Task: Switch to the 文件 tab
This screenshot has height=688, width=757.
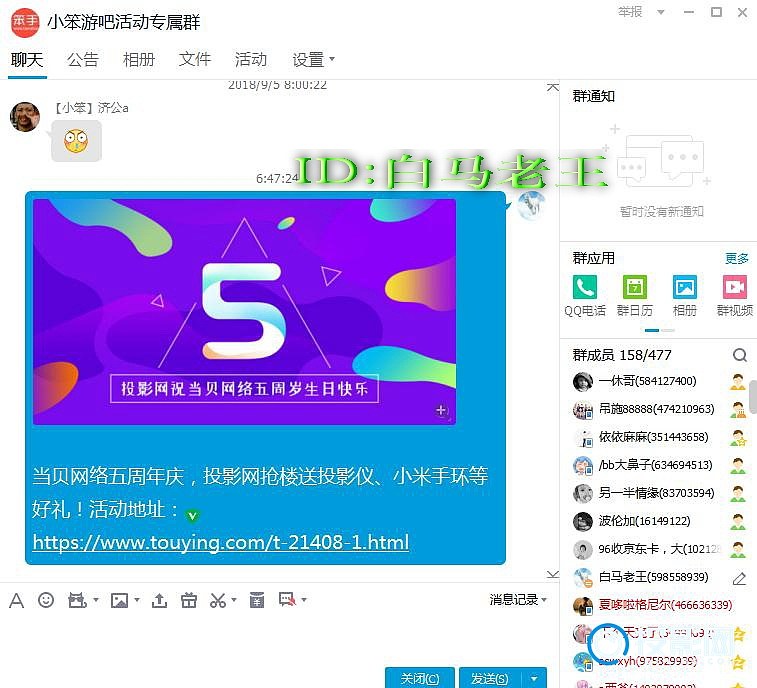Action: pos(195,60)
